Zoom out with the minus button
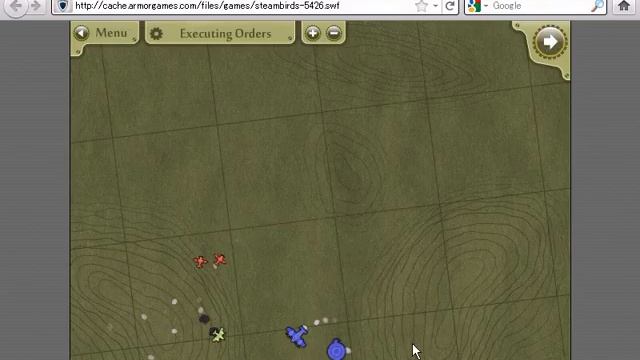Image resolution: width=640 pixels, height=360 pixels. 334,33
